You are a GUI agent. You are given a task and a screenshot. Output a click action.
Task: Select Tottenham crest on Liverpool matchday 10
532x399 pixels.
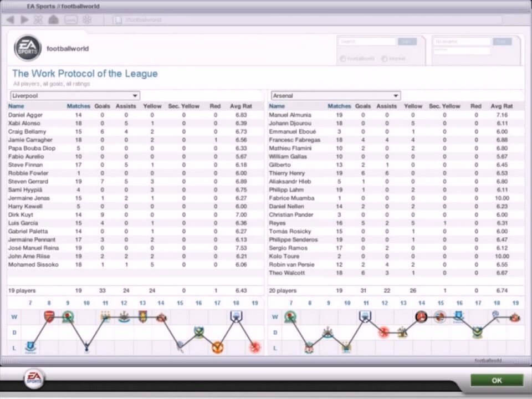(87, 347)
